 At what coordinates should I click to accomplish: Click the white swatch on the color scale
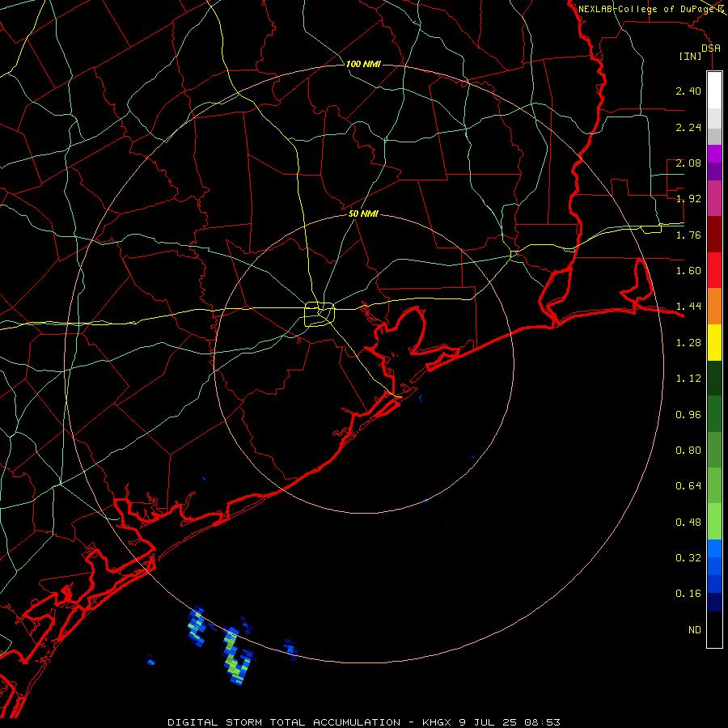point(714,91)
